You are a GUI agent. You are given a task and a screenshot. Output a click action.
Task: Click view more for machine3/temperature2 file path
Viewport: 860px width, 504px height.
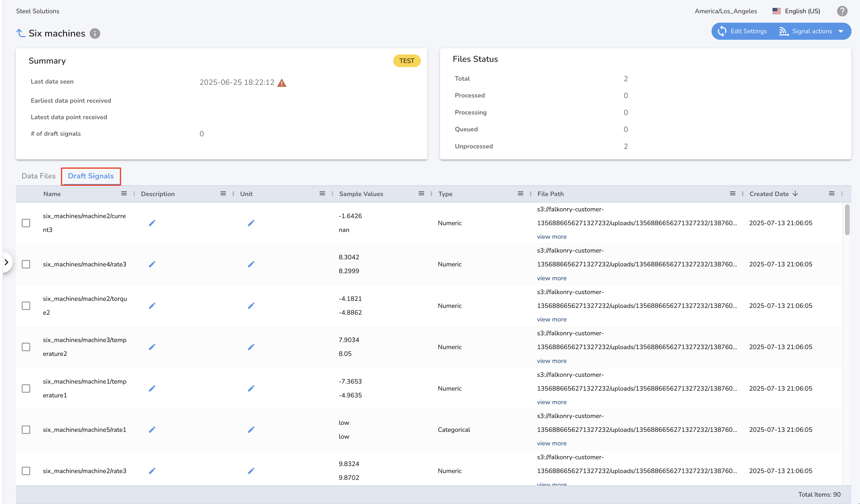point(552,361)
